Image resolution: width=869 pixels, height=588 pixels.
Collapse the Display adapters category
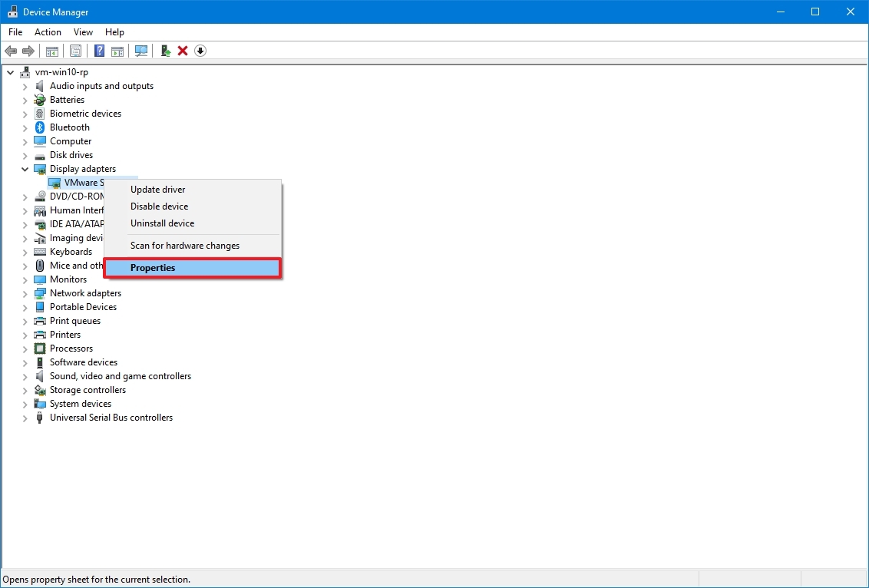(x=24, y=168)
